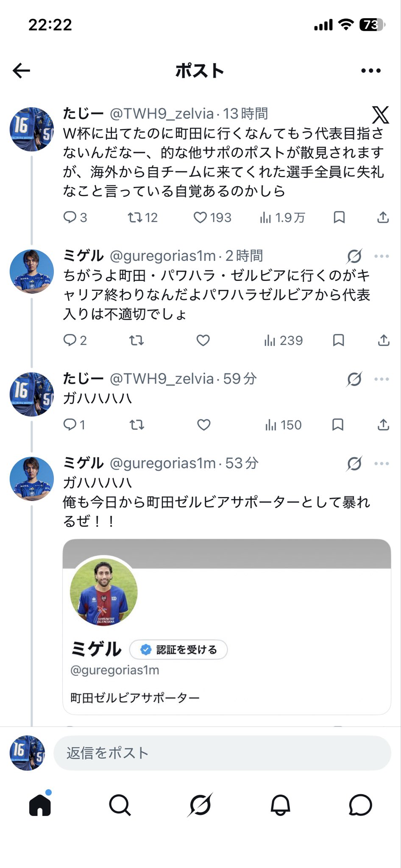Switch to the Notifications bell tab

[x=280, y=805]
